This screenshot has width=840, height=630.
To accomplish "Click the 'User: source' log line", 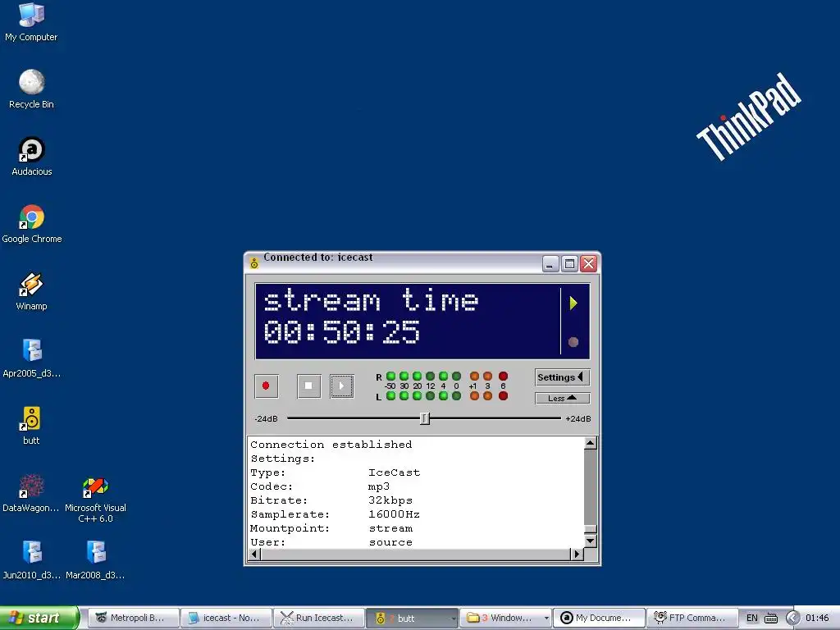I will pos(331,542).
